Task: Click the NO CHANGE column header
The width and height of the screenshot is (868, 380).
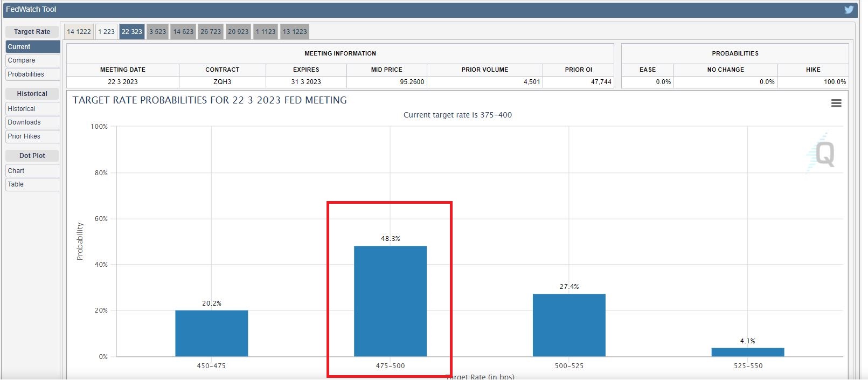Action: pyautogui.click(x=725, y=70)
